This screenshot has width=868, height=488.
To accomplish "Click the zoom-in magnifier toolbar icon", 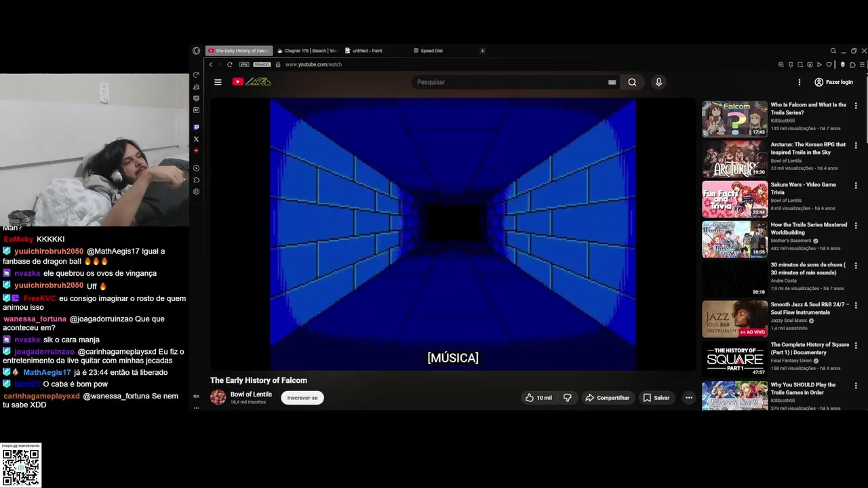I will tap(781, 65).
